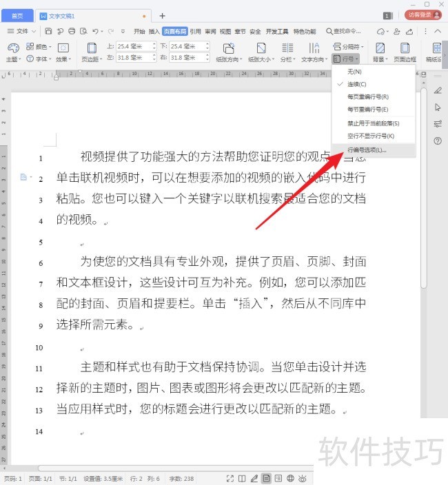Click the Print icon in quick access toolbar
The image size is (448, 485).
coord(72,31)
